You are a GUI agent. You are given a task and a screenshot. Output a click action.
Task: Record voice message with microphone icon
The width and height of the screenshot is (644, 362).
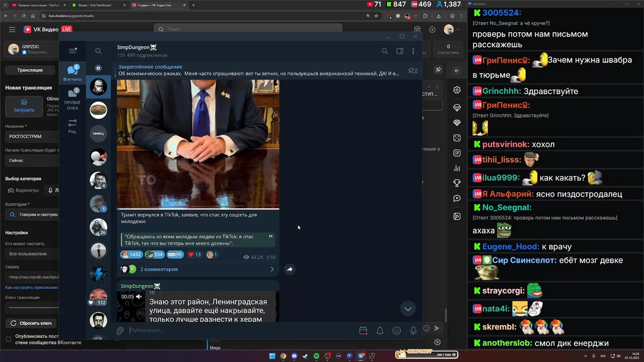coord(413,330)
